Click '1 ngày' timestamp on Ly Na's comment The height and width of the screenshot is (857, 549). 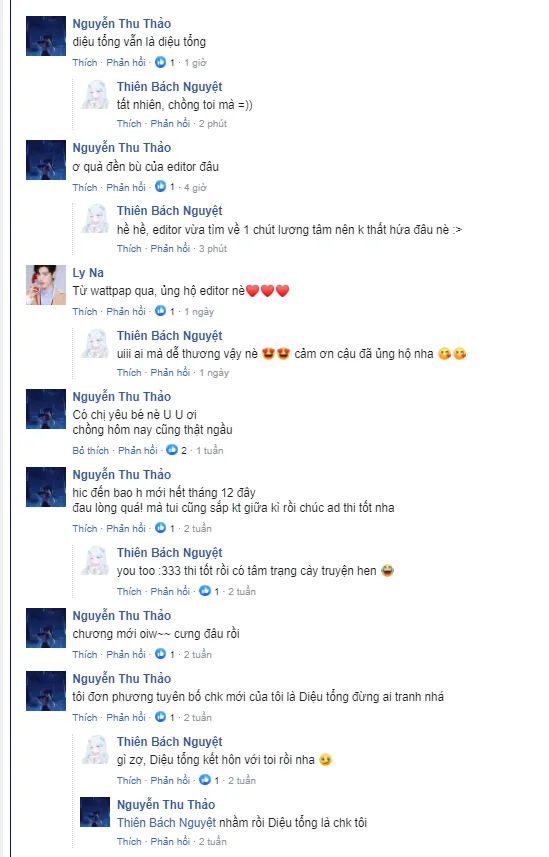pos(199,312)
